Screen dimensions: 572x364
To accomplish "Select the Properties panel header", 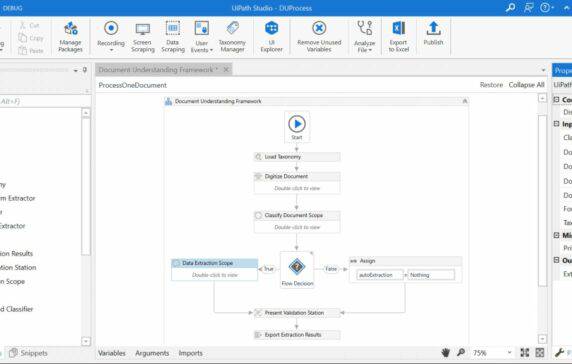I will 563,70.
